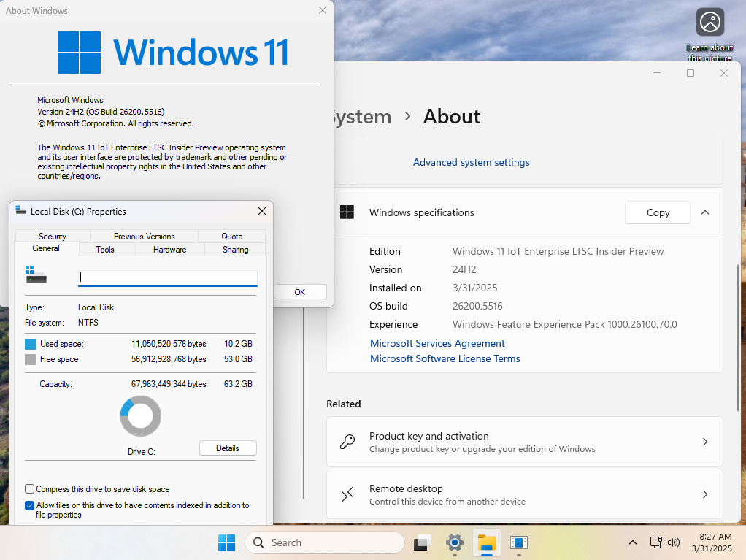Click the Windows specifications logo icon
Viewport: 746px width, 560px height.
(x=347, y=212)
